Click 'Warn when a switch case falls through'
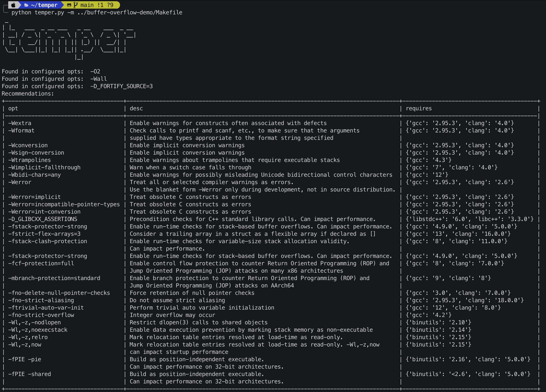 click(190, 168)
